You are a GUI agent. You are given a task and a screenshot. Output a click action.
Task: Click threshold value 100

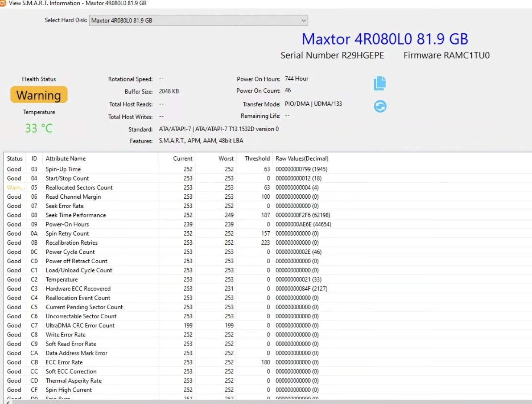point(265,197)
